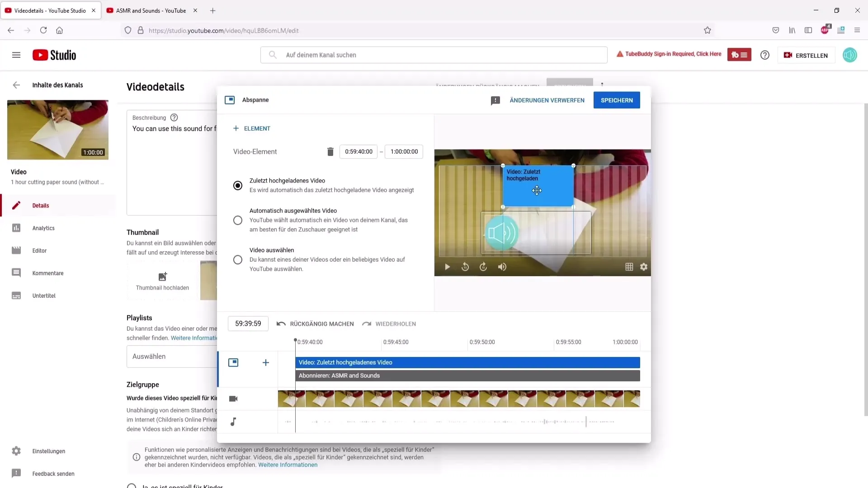868x488 pixels.
Task: Open the Auswählen playlists dropdown
Action: tap(172, 357)
